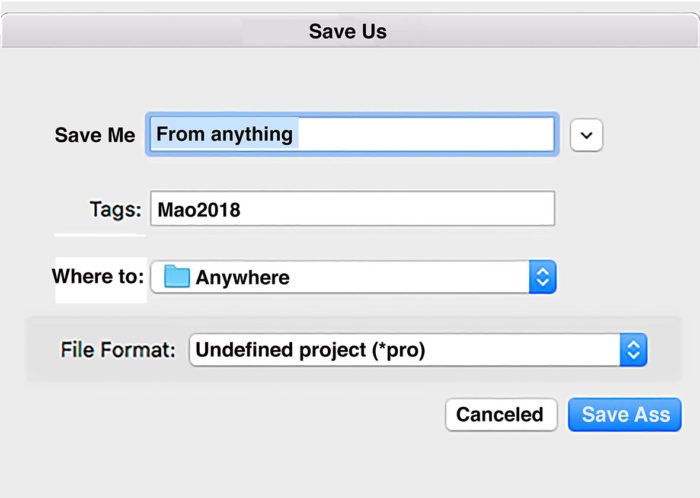Click the Mao2018 text in Tags

[199, 210]
